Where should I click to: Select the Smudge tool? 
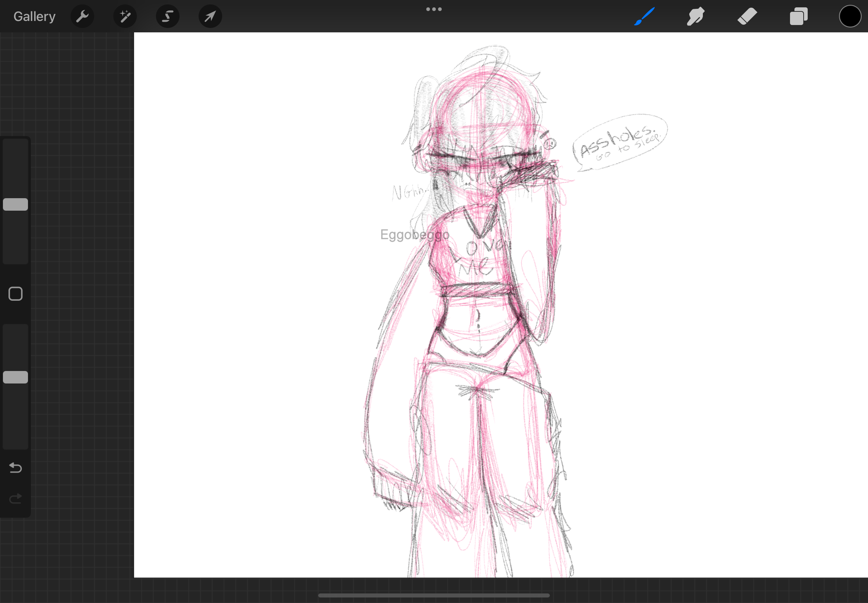click(x=695, y=16)
